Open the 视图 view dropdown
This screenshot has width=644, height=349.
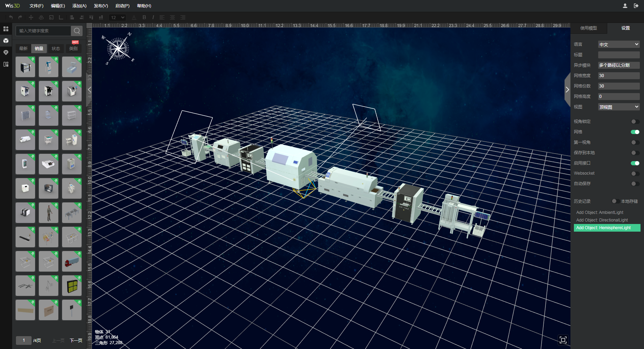point(619,107)
